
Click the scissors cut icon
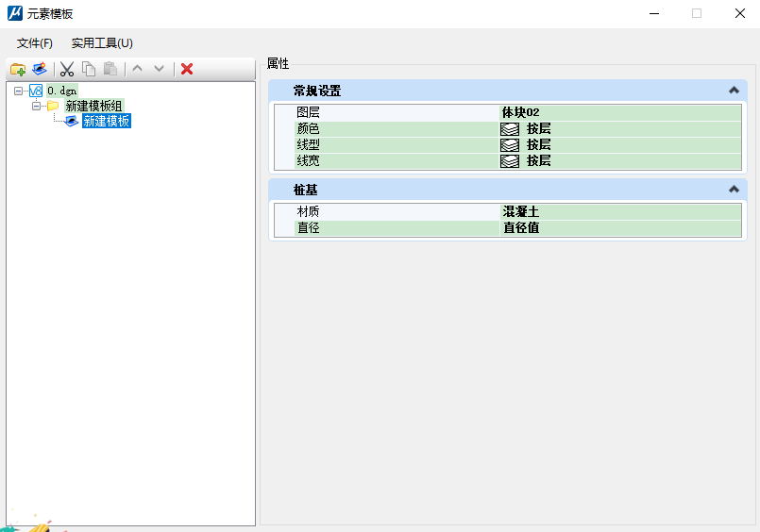click(x=67, y=69)
